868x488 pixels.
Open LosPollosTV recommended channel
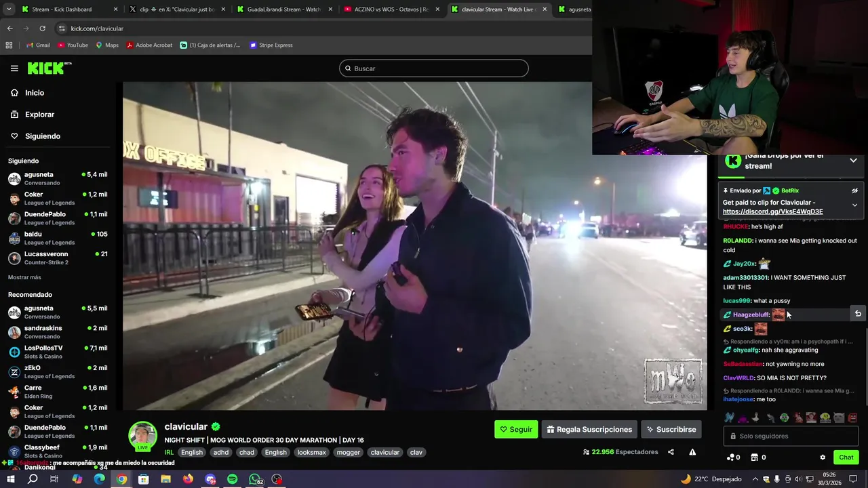point(58,352)
